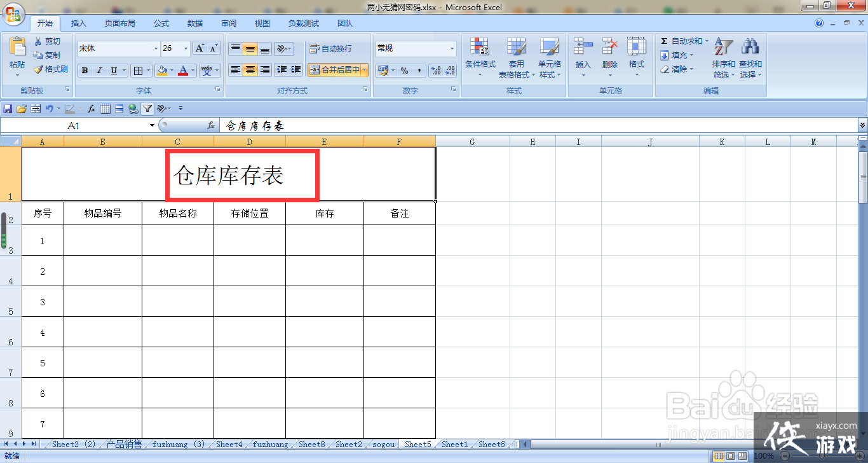Click the Copy (复制) button
Screen dimensions: 868x463
tap(47, 55)
